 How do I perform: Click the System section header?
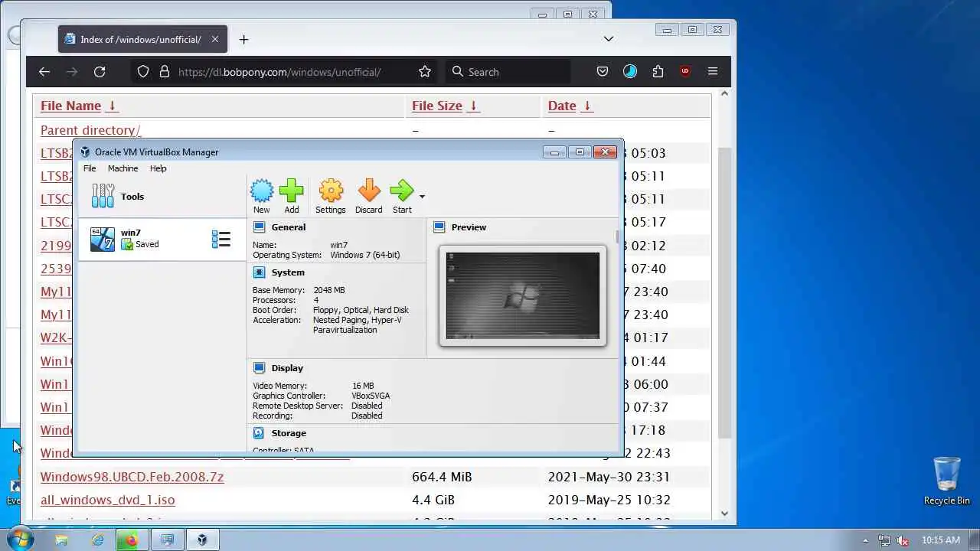click(288, 272)
